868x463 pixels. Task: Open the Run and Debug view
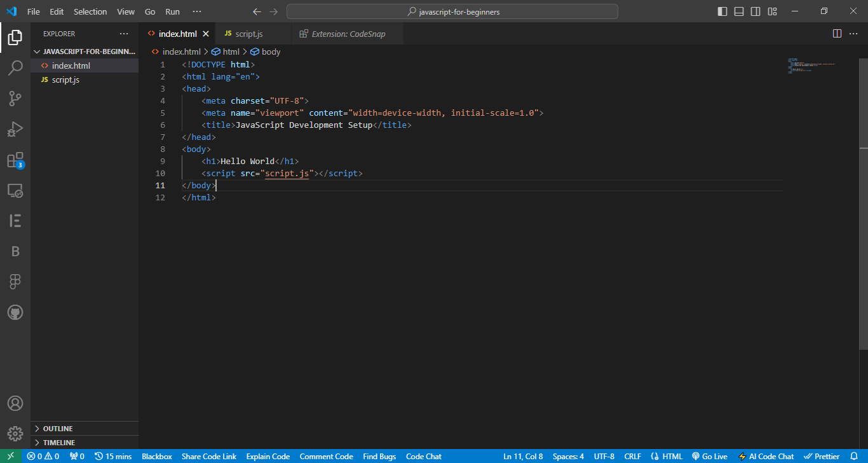tap(15, 129)
